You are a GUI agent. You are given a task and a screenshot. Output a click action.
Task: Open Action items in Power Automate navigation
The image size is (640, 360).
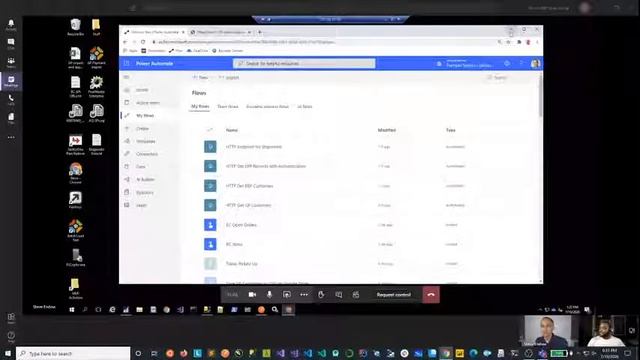[x=149, y=103]
